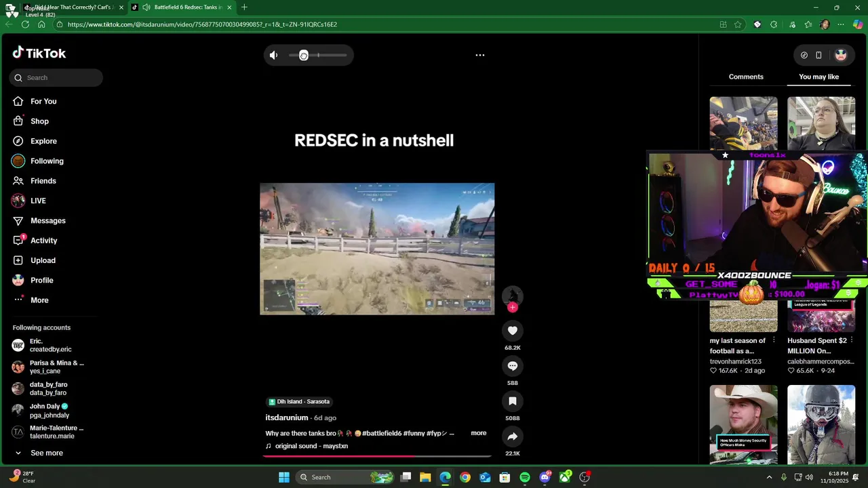
Task: Open 'original sound - maystxn' link
Action: tap(311, 446)
